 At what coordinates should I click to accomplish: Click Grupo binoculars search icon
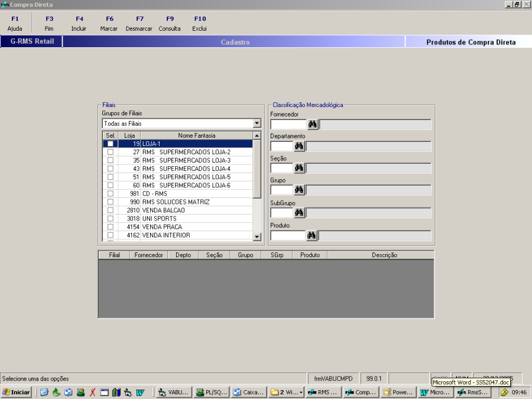[299, 190]
